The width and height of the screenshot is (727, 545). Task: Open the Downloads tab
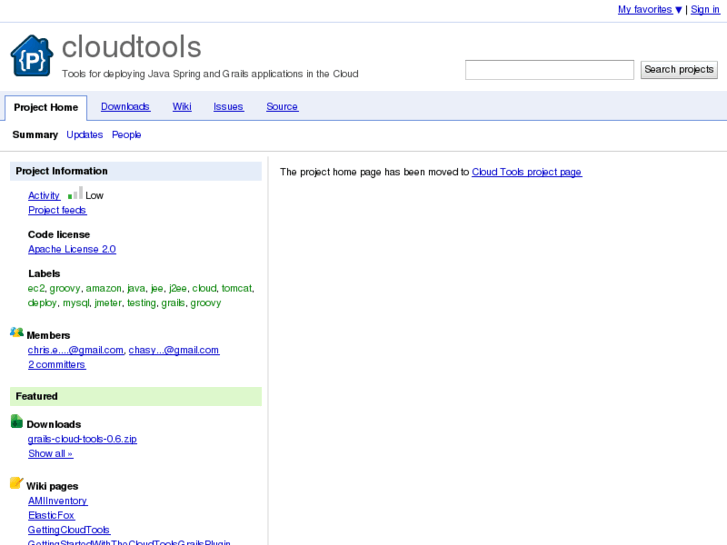tap(125, 107)
